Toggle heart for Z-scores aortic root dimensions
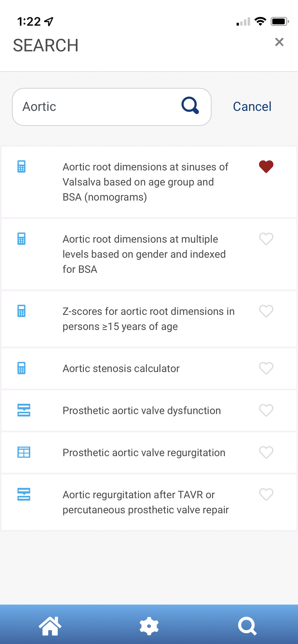The image size is (298, 644). [266, 311]
